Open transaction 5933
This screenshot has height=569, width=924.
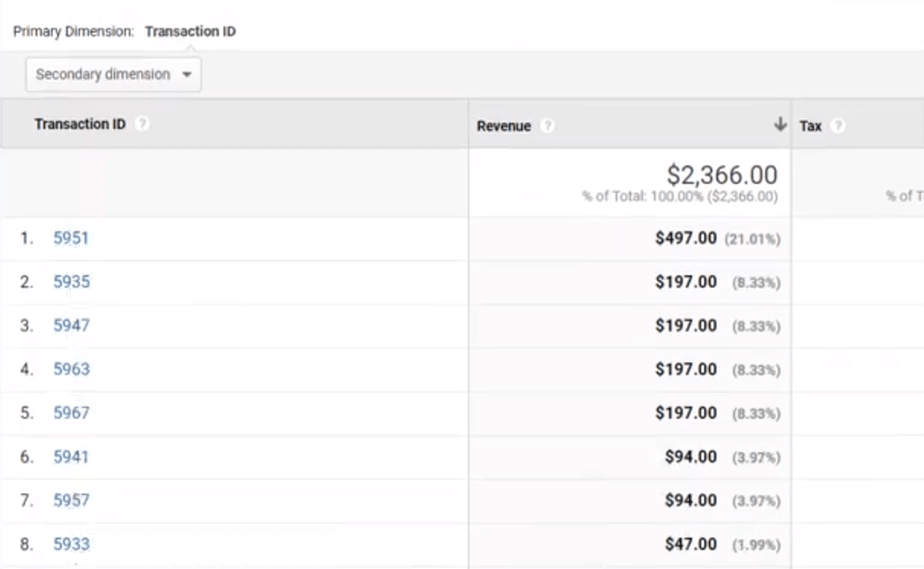pos(71,544)
